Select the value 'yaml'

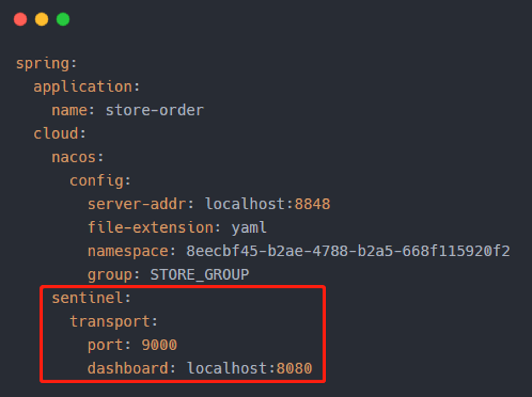pos(249,228)
